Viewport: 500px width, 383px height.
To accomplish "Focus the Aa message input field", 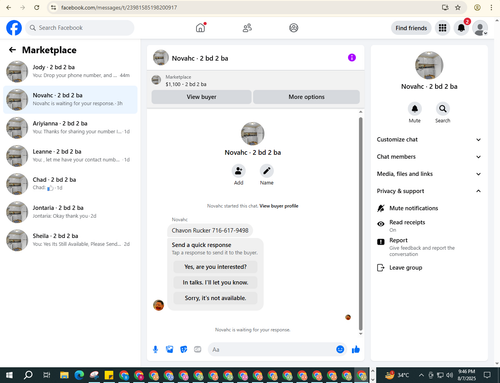I will [272, 349].
